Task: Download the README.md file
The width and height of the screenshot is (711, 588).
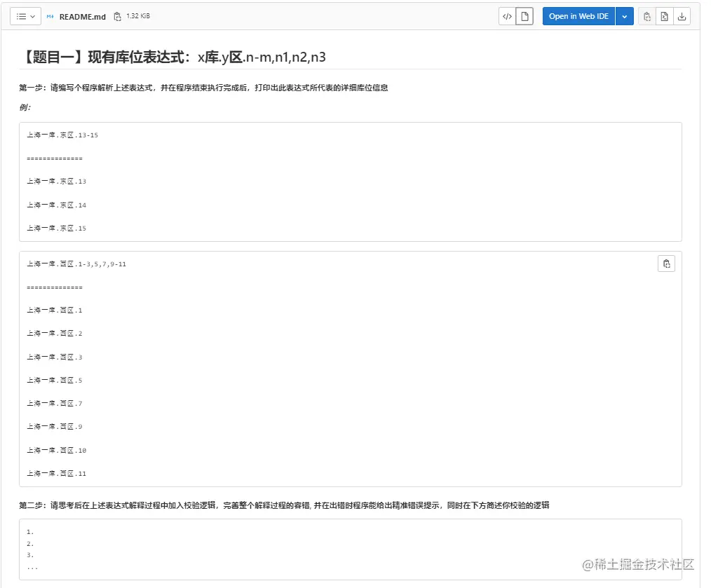Action: point(682,16)
